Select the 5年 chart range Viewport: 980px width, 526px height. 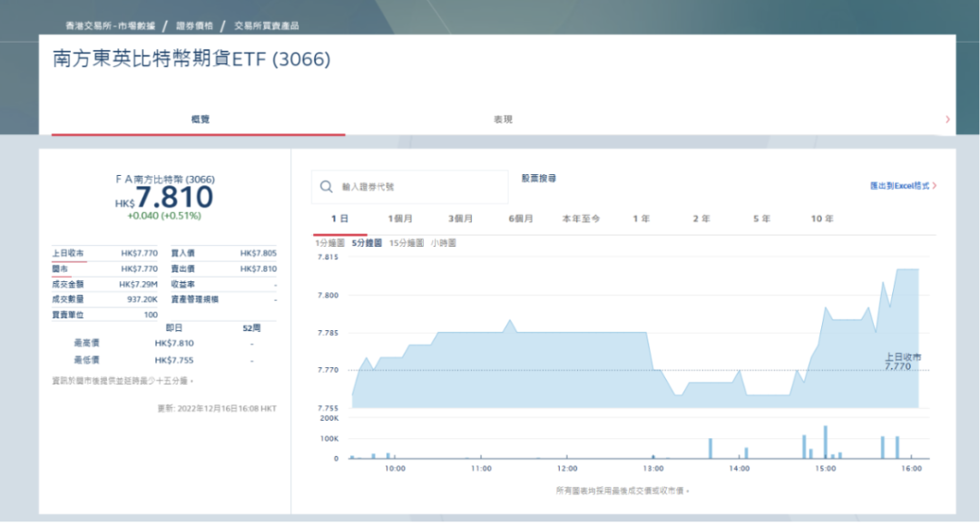coord(762,219)
